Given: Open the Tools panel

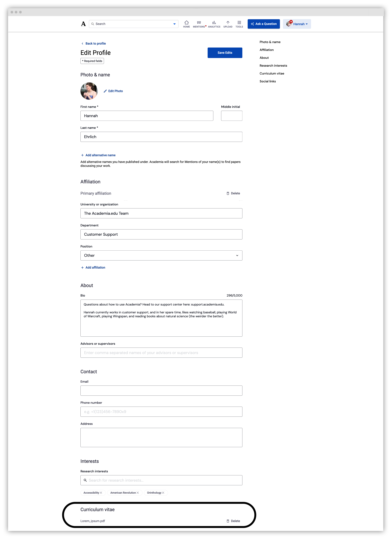Looking at the screenshot, I should click(x=239, y=23).
